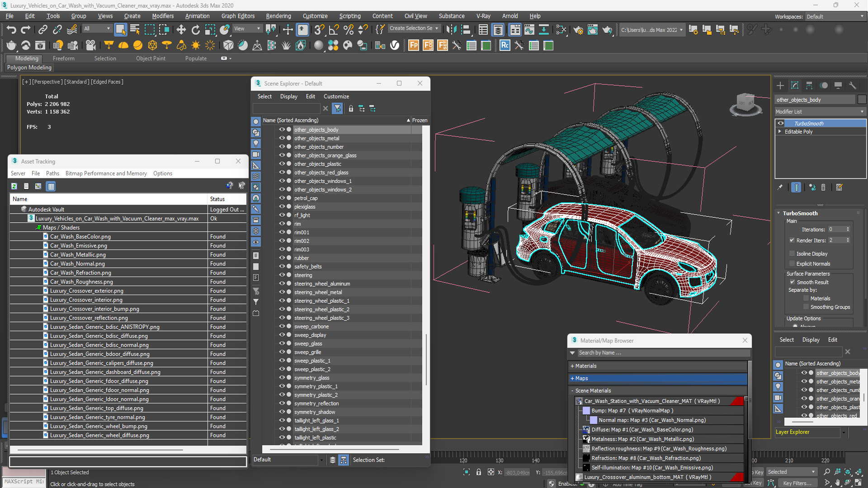Switch to the Freeform ribbon tab

click(63, 58)
